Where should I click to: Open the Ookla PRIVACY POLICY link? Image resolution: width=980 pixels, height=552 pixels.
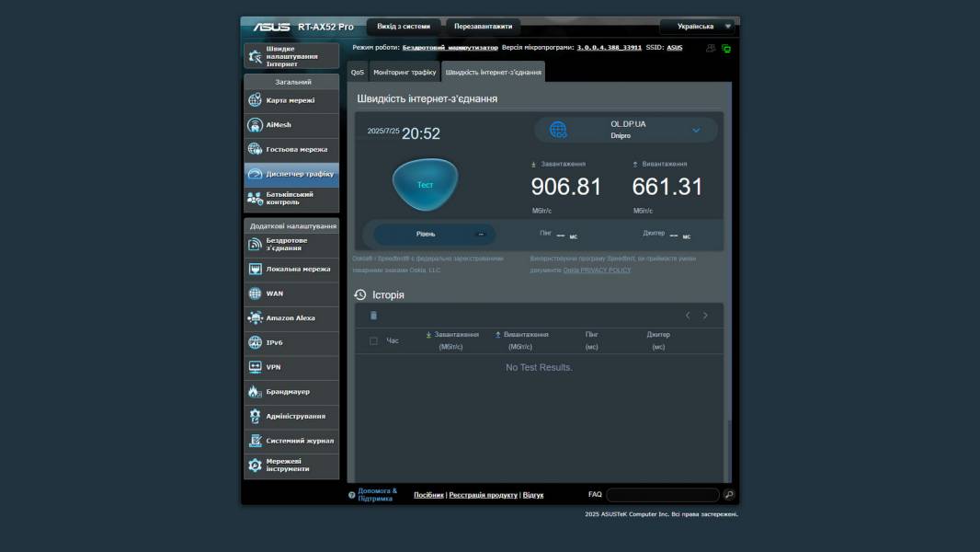597,270
